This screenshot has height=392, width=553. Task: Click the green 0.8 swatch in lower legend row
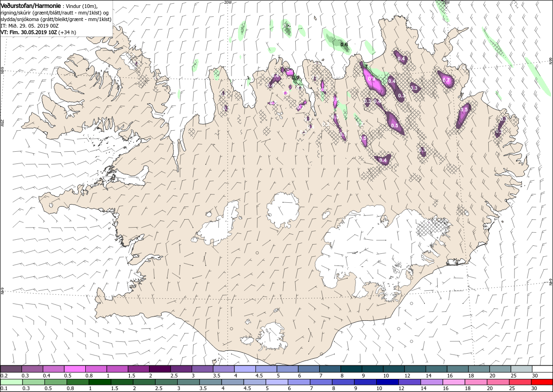[78, 382]
